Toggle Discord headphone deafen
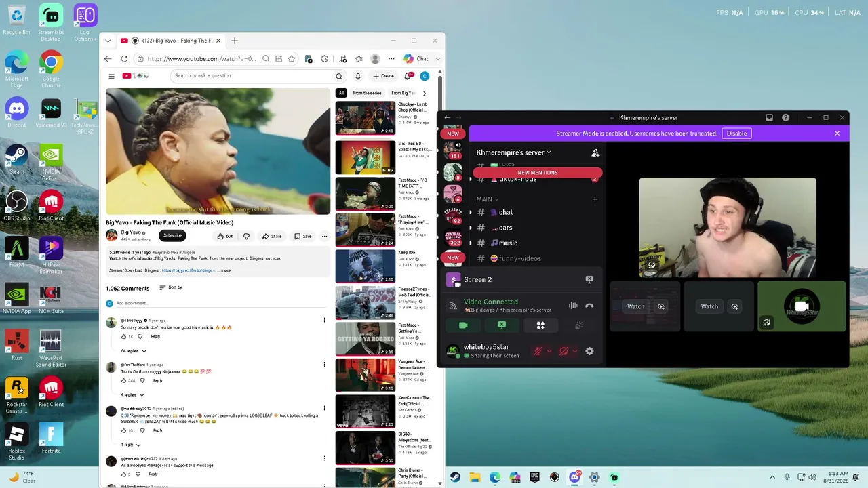The height and width of the screenshot is (488, 868). point(564,351)
